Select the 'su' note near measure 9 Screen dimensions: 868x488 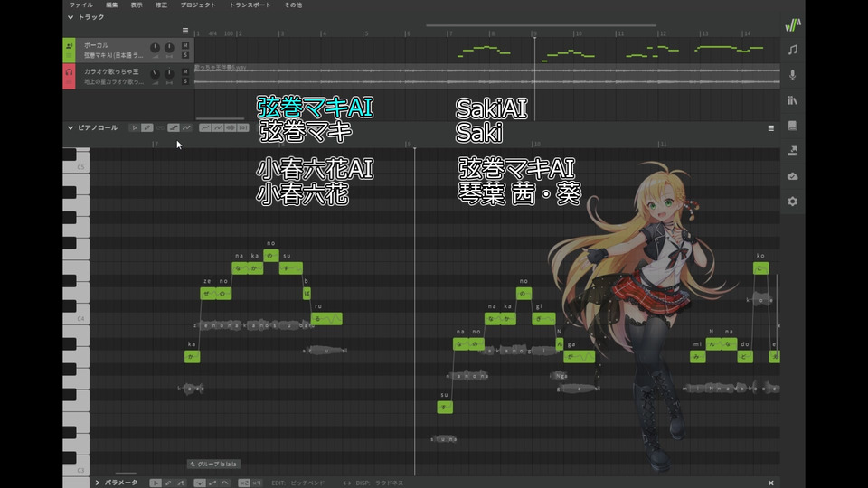tap(445, 408)
